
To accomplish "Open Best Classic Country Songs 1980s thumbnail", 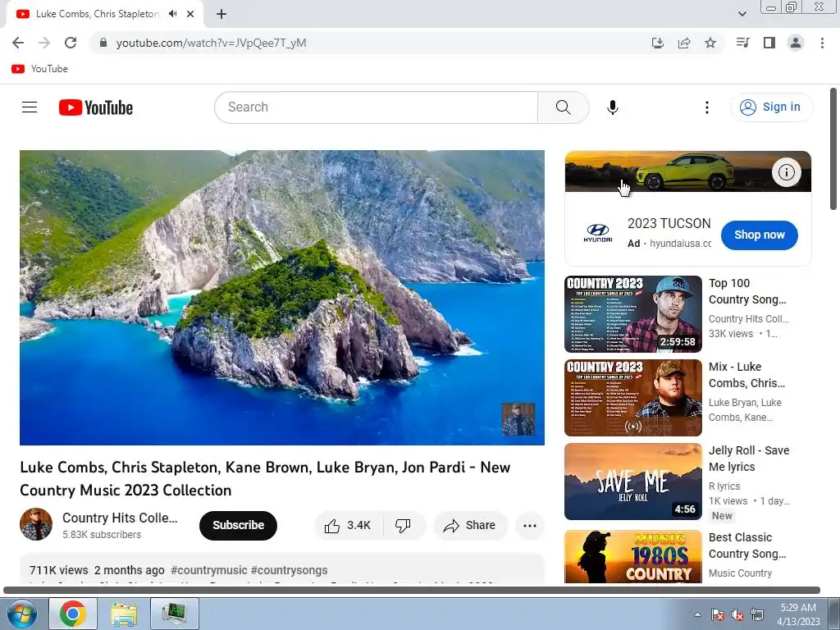I will tap(632, 556).
